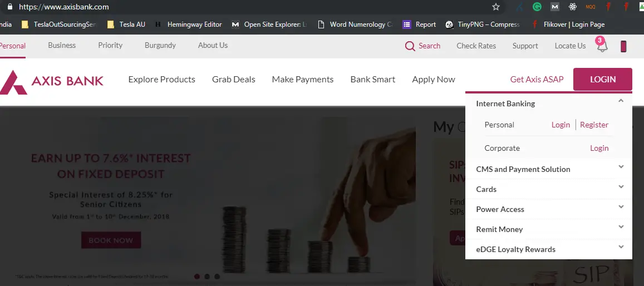Image resolution: width=644 pixels, height=286 pixels.
Task: Click Support link
Action: [x=525, y=46]
